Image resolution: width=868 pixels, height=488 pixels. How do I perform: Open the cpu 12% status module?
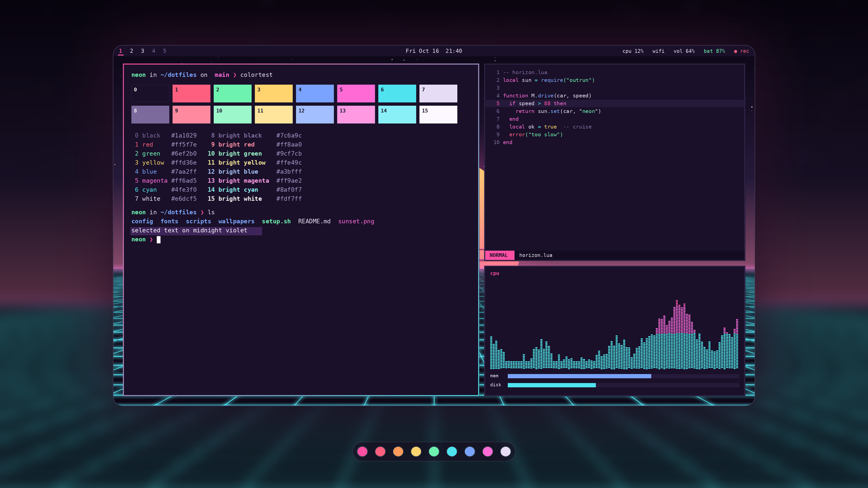pos(633,51)
